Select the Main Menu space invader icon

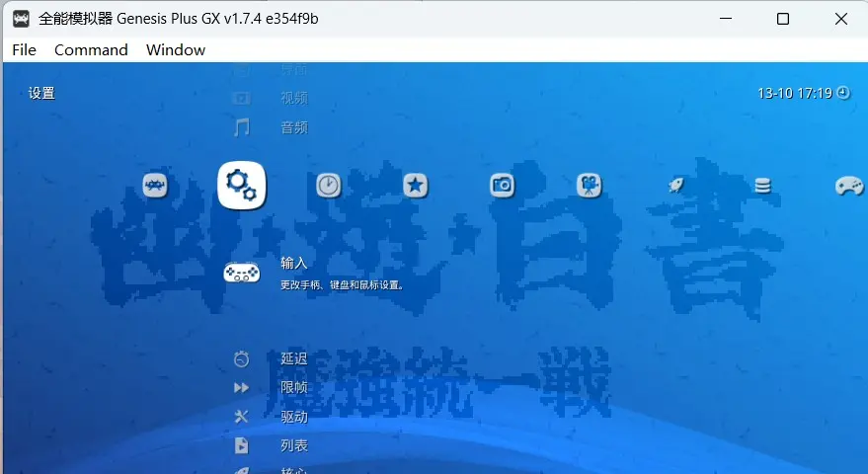[x=155, y=186]
